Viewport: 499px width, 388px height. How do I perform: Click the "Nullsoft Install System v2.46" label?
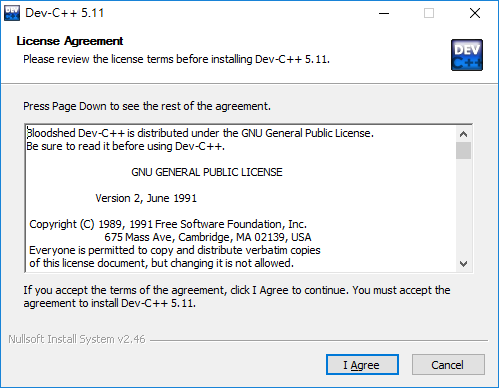(77, 339)
